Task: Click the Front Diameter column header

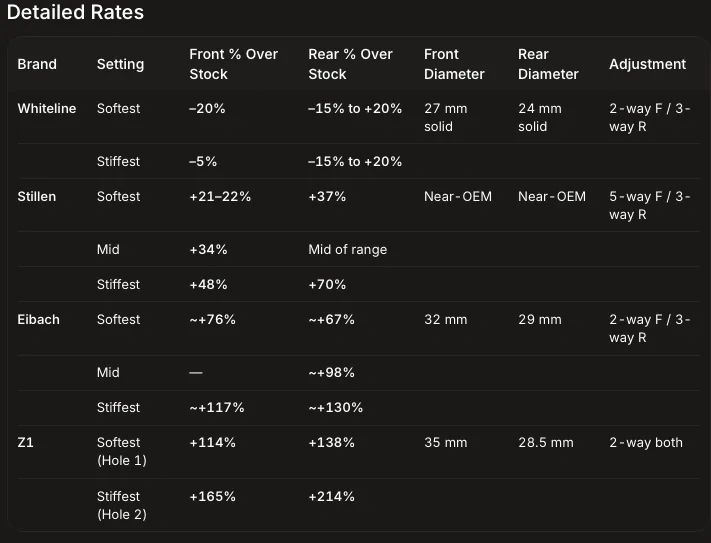Action: click(454, 64)
